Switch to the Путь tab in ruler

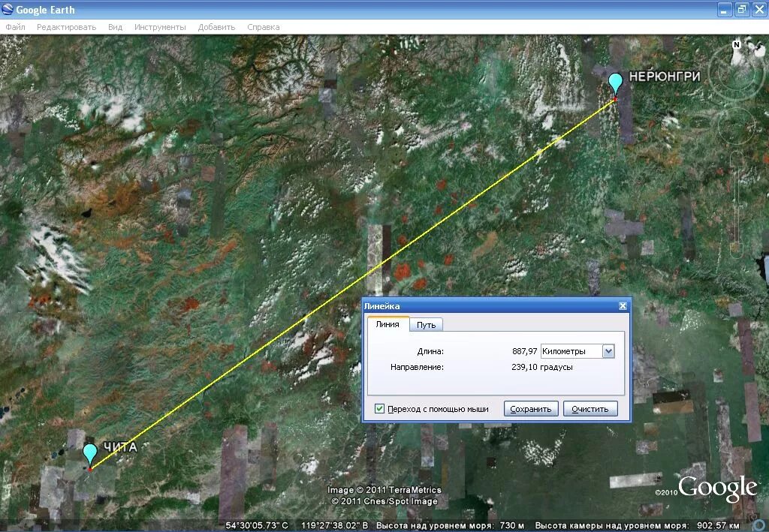click(427, 325)
